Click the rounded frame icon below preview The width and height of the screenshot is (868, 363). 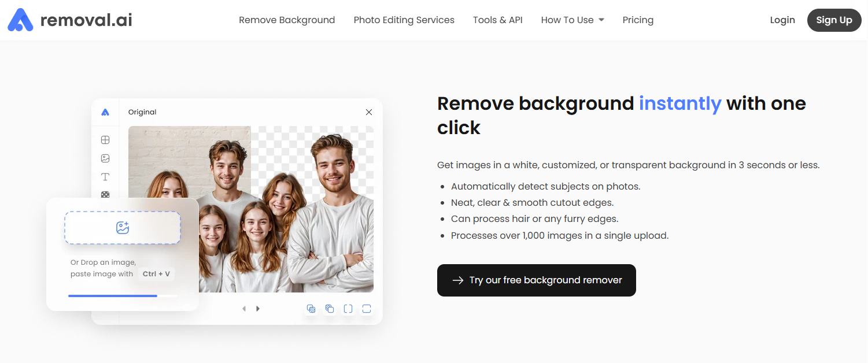[367, 309]
